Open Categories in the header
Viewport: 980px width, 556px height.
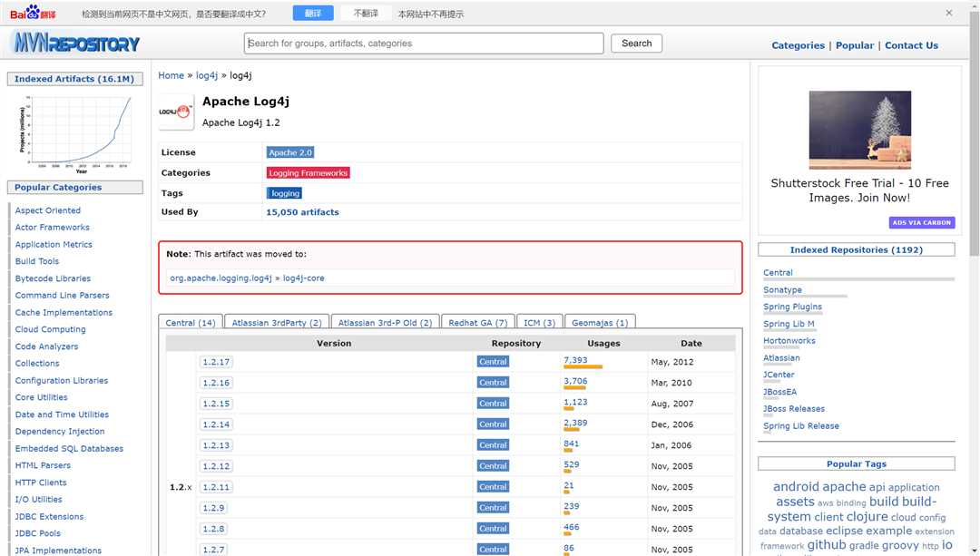pos(798,45)
